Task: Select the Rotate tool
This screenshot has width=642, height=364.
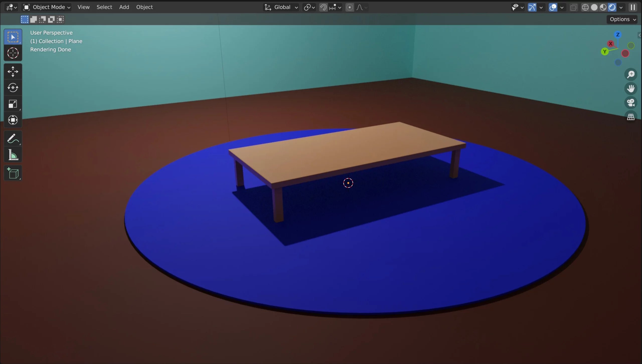Action: pos(13,87)
